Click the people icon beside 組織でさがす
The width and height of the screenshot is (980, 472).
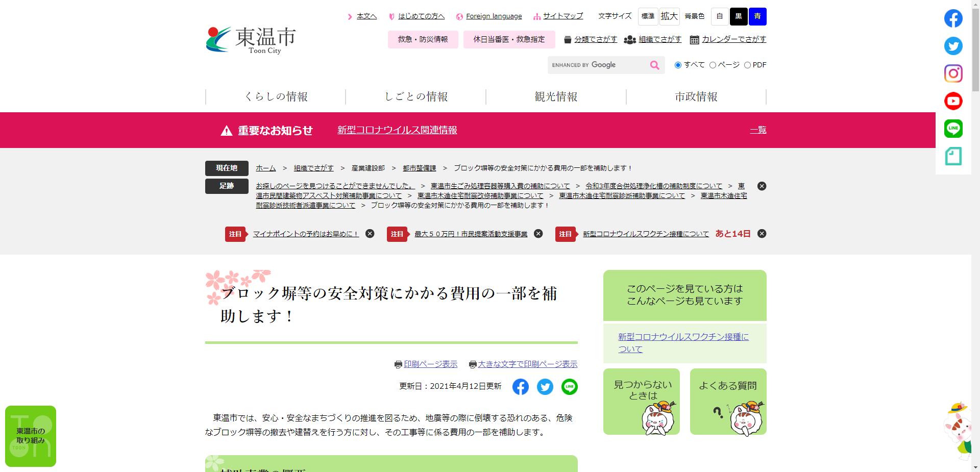pyautogui.click(x=629, y=39)
